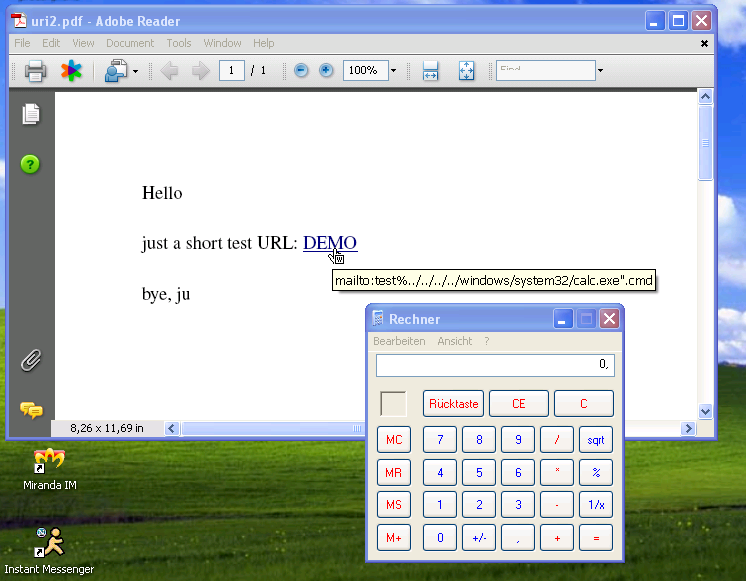746x581 pixels.
Task: Click the DEMO hyperlink in the document
Action: point(330,243)
